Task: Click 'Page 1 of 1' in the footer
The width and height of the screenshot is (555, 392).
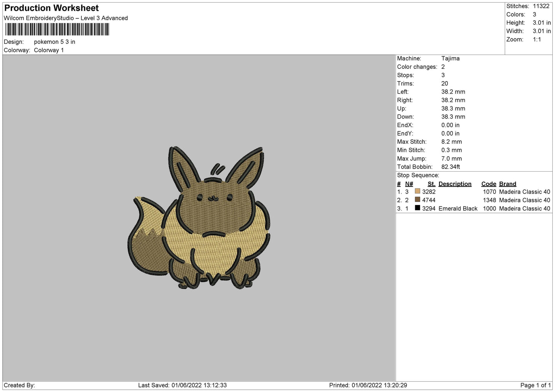Action: 535,385
